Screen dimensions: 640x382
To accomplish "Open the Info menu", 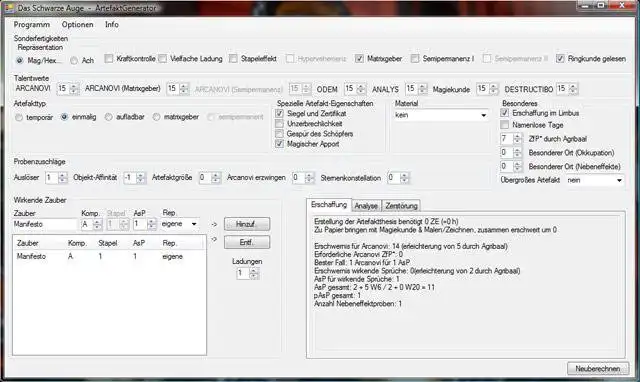I will pos(111,24).
